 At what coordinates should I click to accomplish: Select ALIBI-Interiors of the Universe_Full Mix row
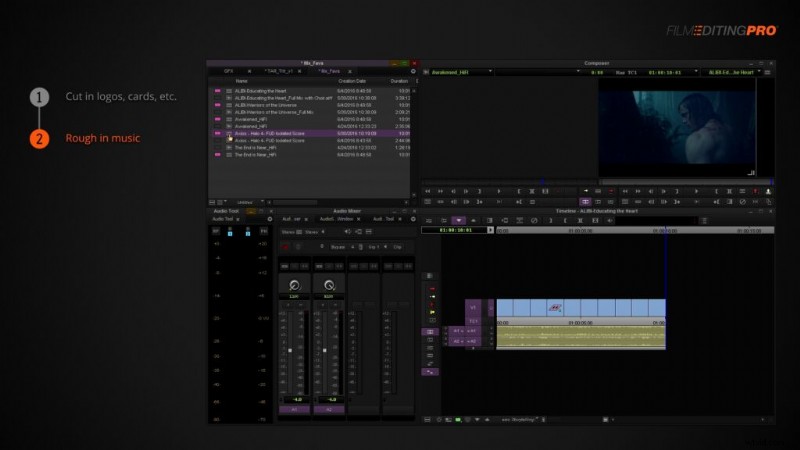coord(311,112)
